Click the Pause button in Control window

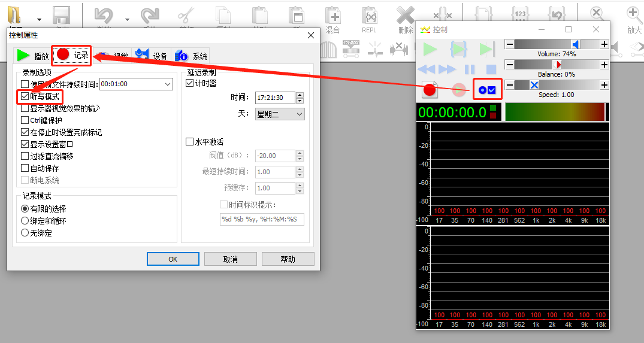pos(470,69)
